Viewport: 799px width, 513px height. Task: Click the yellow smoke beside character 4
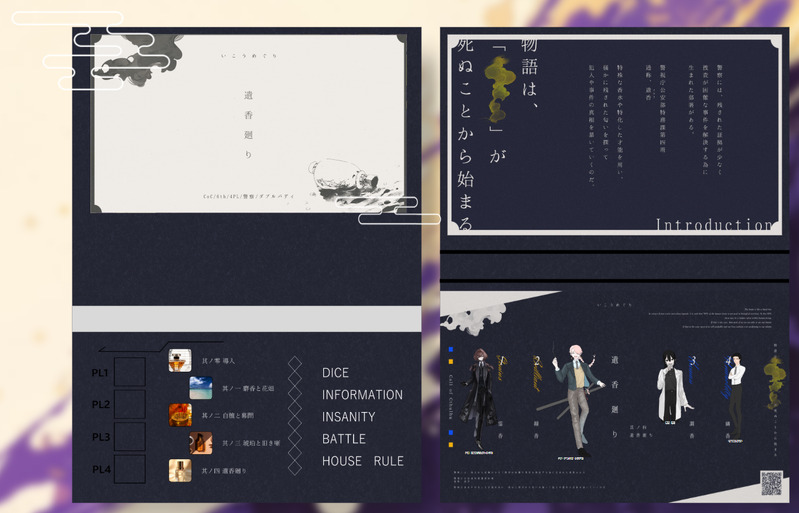pos(774,382)
